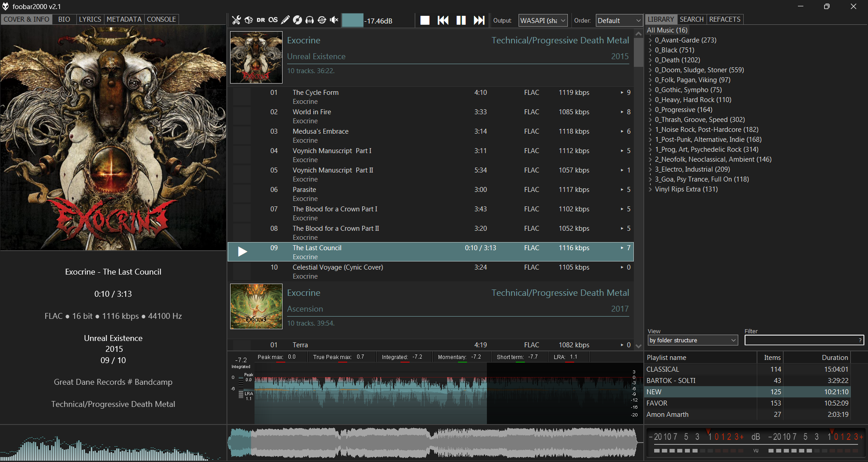
Task: Open the Output device dropdown
Action: pyautogui.click(x=542, y=20)
